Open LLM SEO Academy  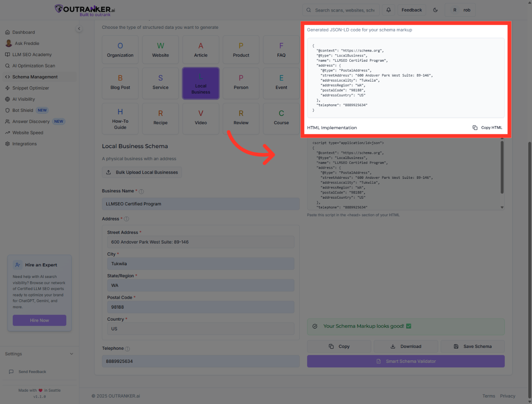[x=32, y=54]
